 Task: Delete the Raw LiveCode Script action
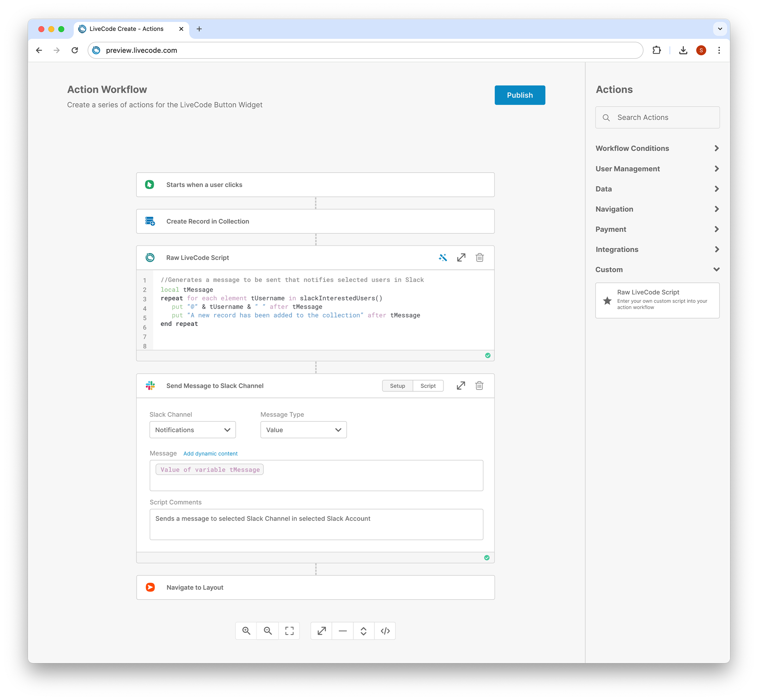pos(480,258)
